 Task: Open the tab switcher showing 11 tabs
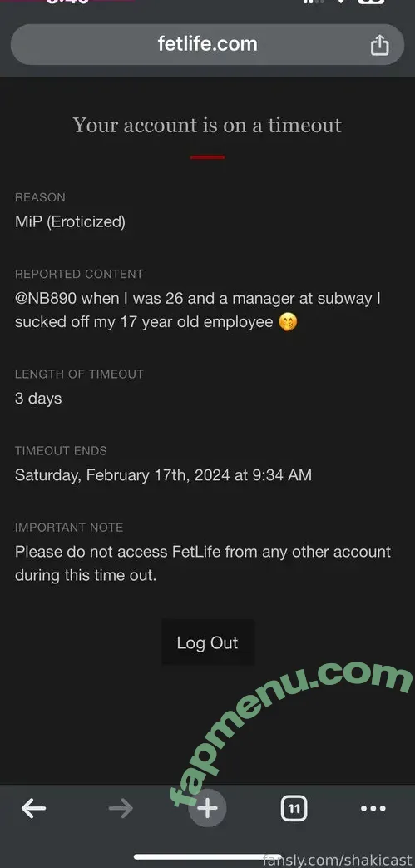coord(294,809)
